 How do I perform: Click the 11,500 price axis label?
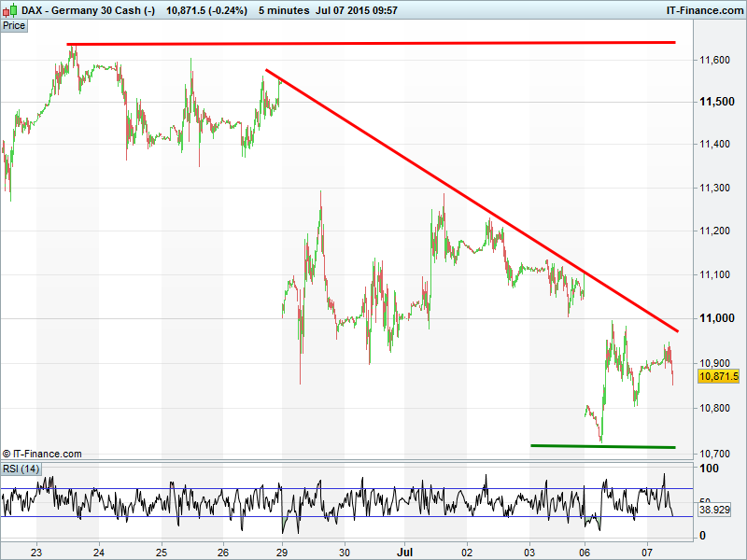click(716, 102)
